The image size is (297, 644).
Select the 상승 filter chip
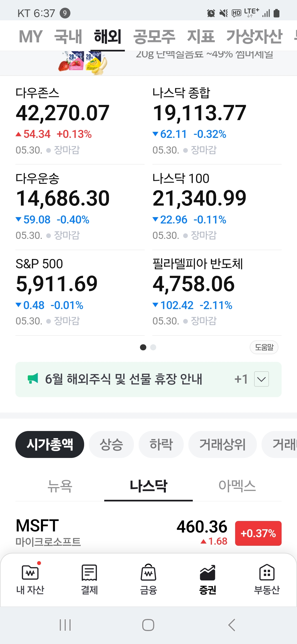[x=111, y=444]
